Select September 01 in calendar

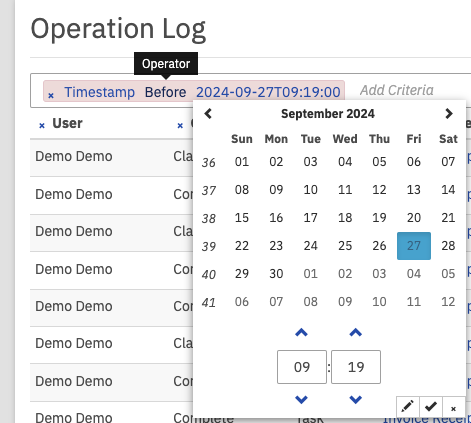pos(242,162)
